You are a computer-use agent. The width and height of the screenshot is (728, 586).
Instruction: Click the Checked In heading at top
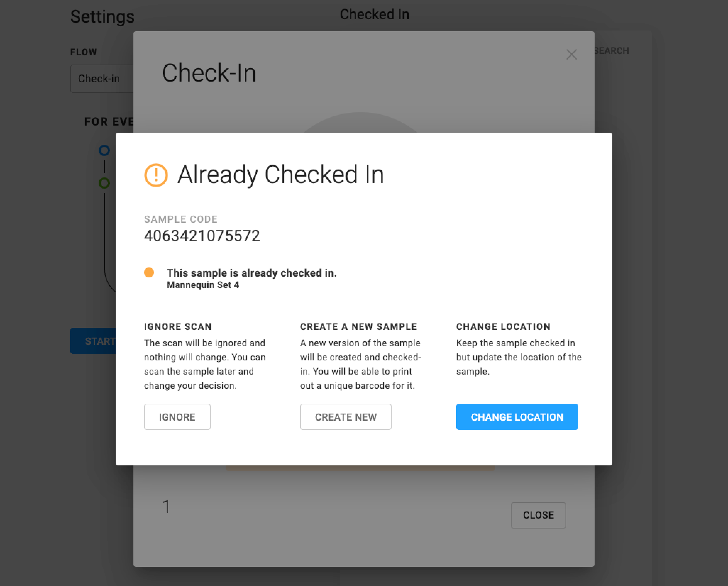click(375, 15)
